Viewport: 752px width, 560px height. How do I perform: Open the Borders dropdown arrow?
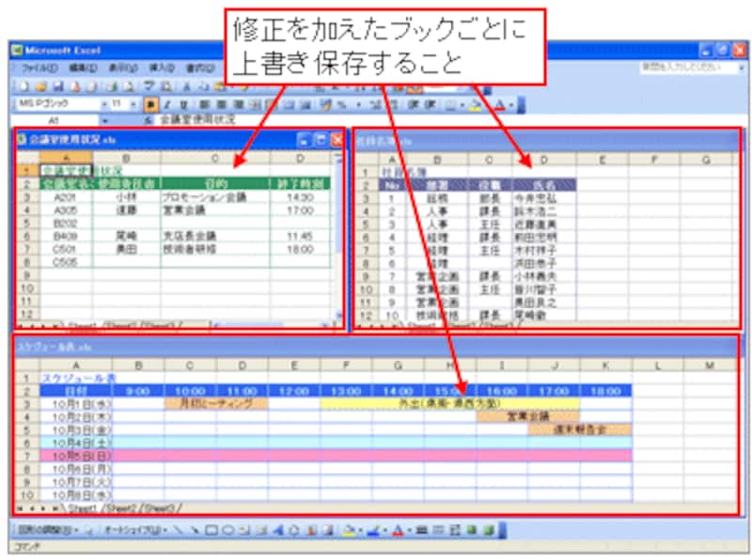(462, 104)
